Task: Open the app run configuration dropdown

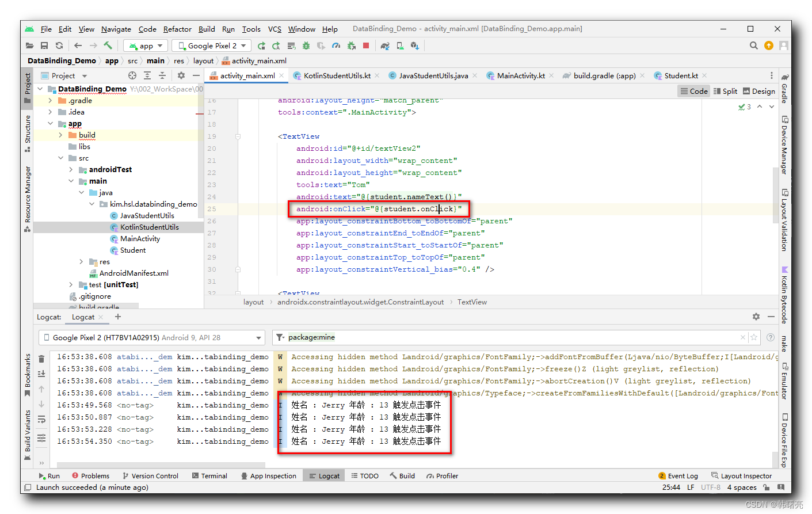Action: [x=146, y=45]
